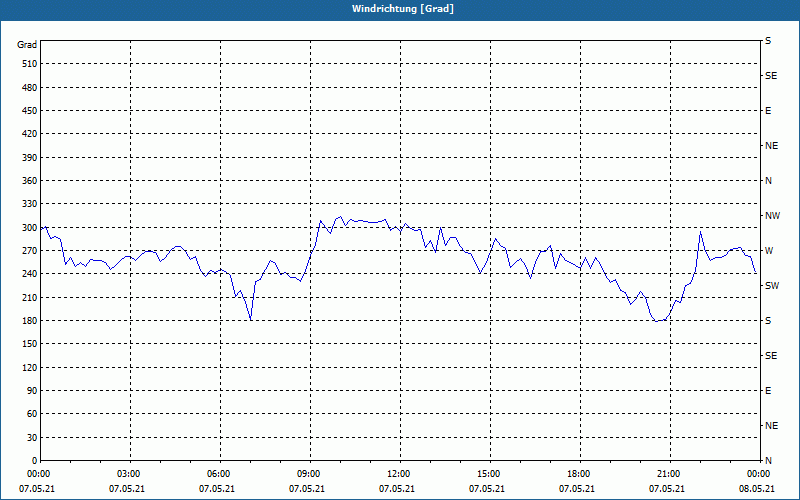Click the NW compass label on right axis

772,216
